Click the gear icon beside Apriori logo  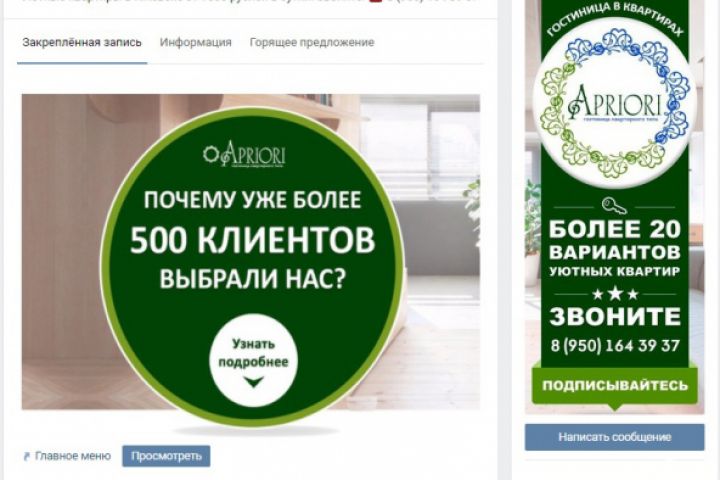(x=211, y=155)
